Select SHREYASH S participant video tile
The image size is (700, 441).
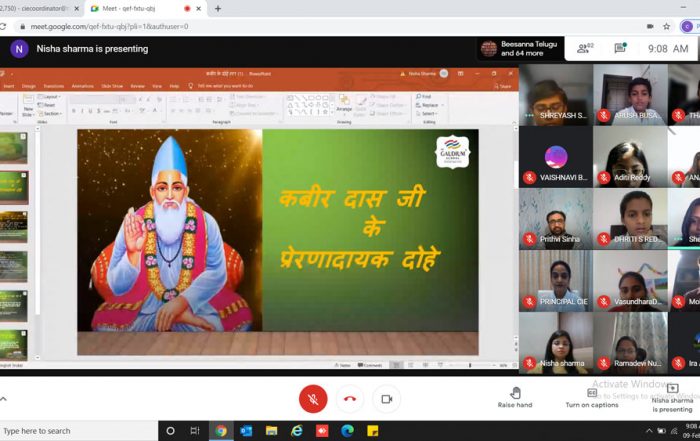[556, 95]
